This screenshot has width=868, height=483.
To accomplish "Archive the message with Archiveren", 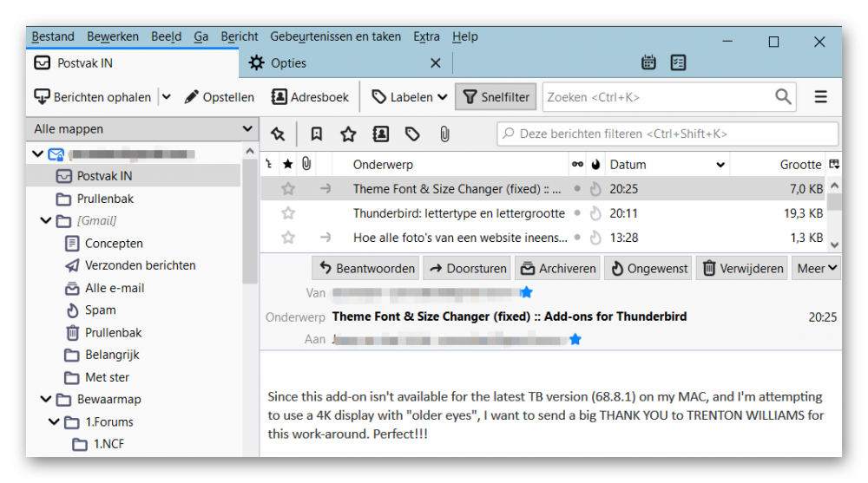I will click(x=558, y=268).
